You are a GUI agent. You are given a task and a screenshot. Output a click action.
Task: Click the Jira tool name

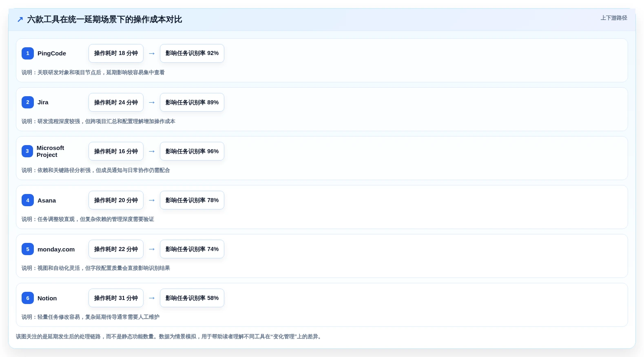coord(43,102)
